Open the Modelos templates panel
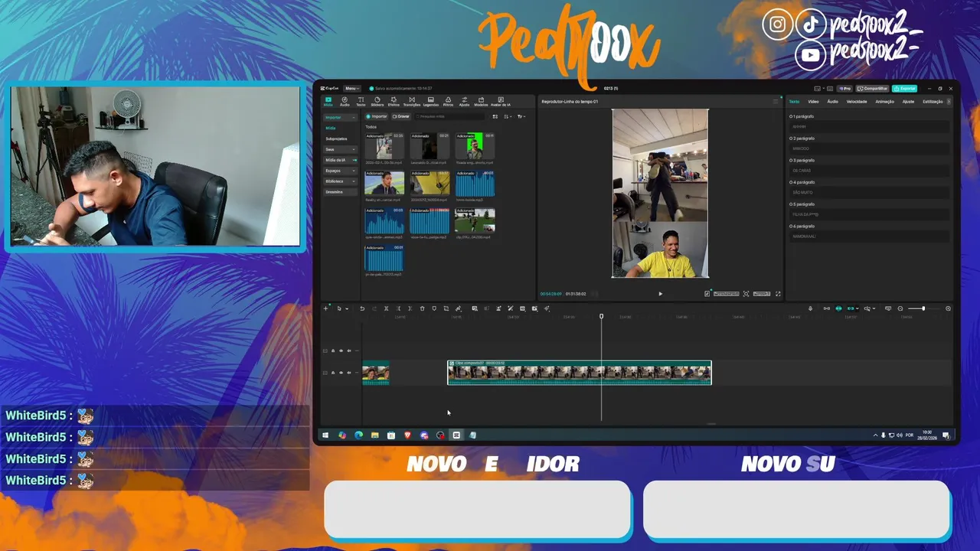 481,101
